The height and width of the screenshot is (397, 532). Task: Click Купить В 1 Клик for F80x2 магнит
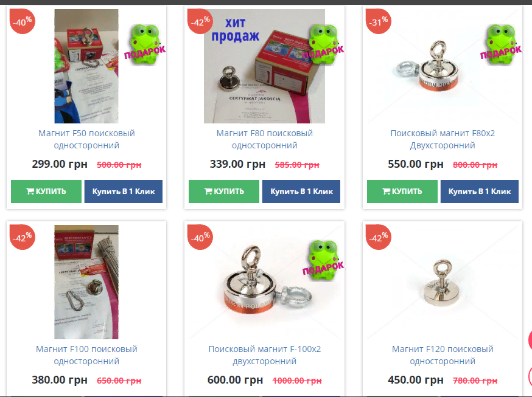(x=480, y=192)
